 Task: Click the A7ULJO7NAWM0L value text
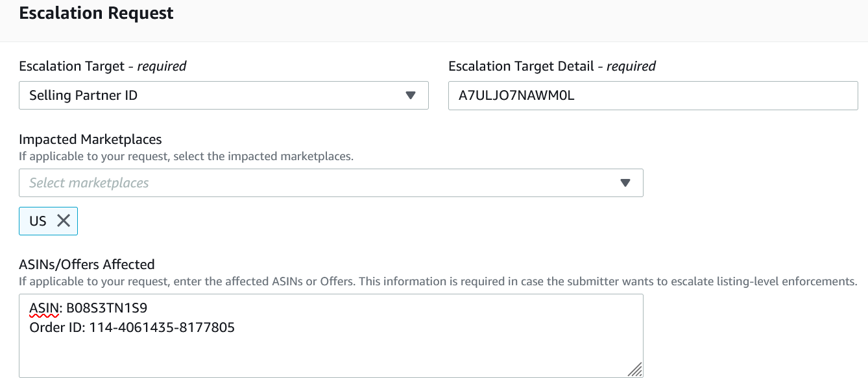pos(517,95)
